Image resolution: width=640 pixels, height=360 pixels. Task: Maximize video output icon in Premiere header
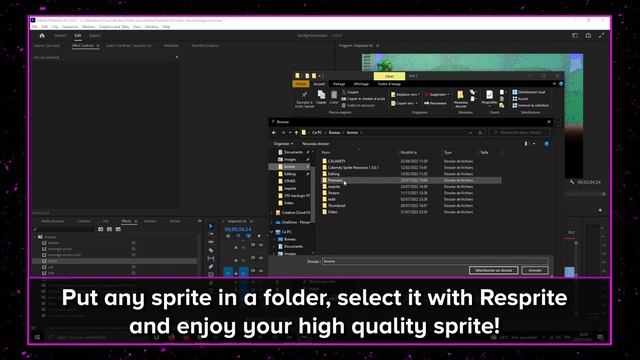[x=601, y=36]
